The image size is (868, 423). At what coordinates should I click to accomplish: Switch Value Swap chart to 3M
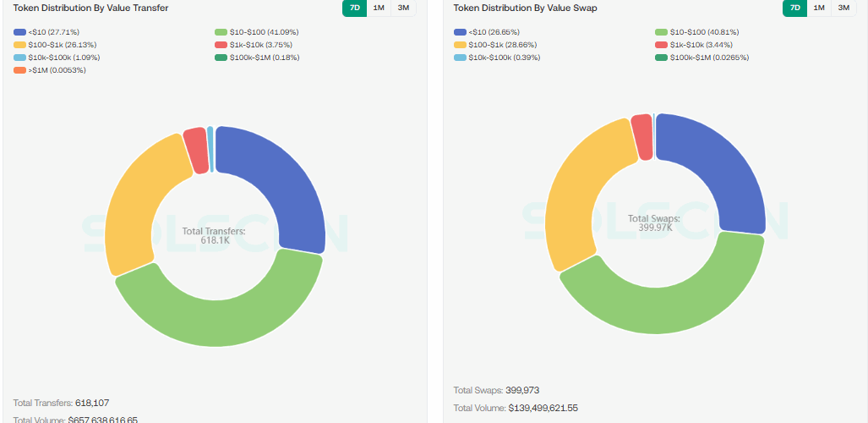coord(843,8)
